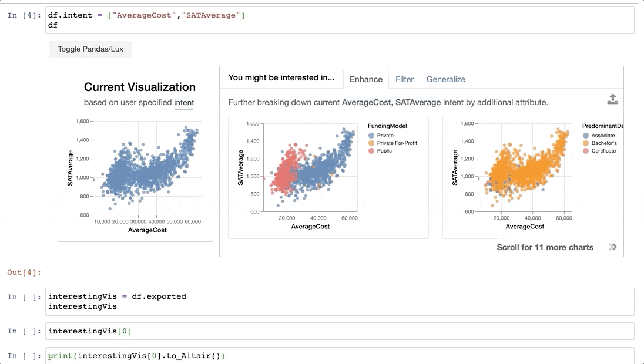Click the Associate blue legend dot

[586, 136]
